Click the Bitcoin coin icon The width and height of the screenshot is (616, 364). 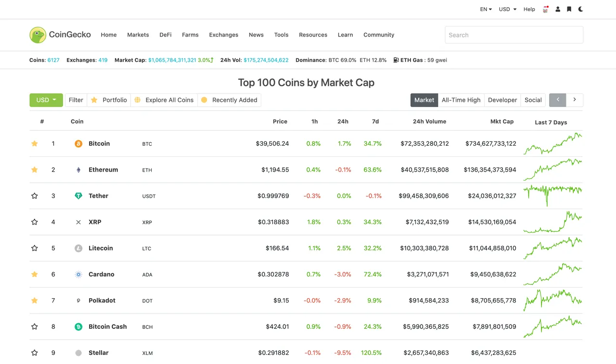coord(78,144)
